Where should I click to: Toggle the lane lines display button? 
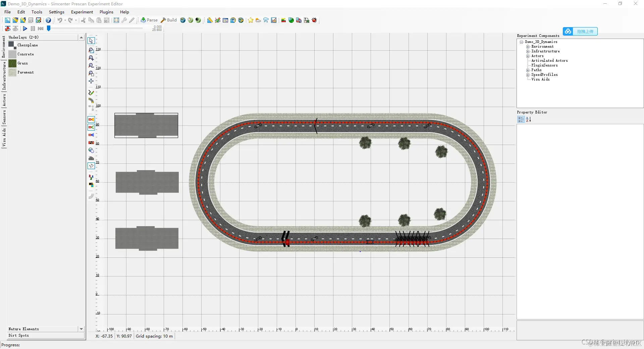tap(91, 166)
